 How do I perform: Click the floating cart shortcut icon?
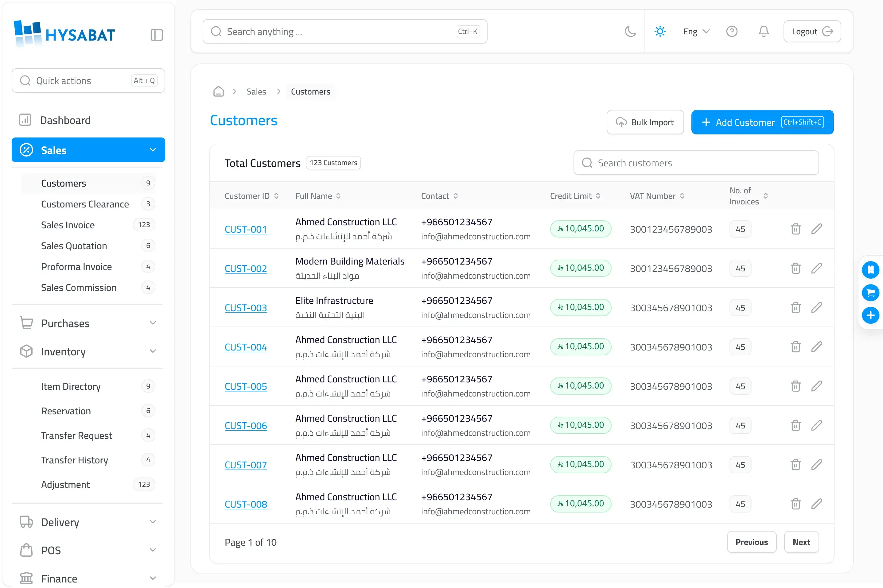click(870, 292)
